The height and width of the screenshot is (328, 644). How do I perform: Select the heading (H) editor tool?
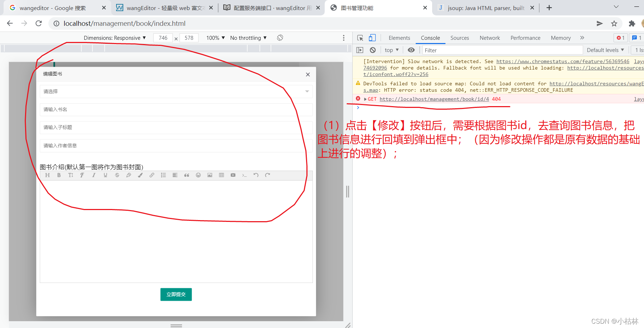47,175
